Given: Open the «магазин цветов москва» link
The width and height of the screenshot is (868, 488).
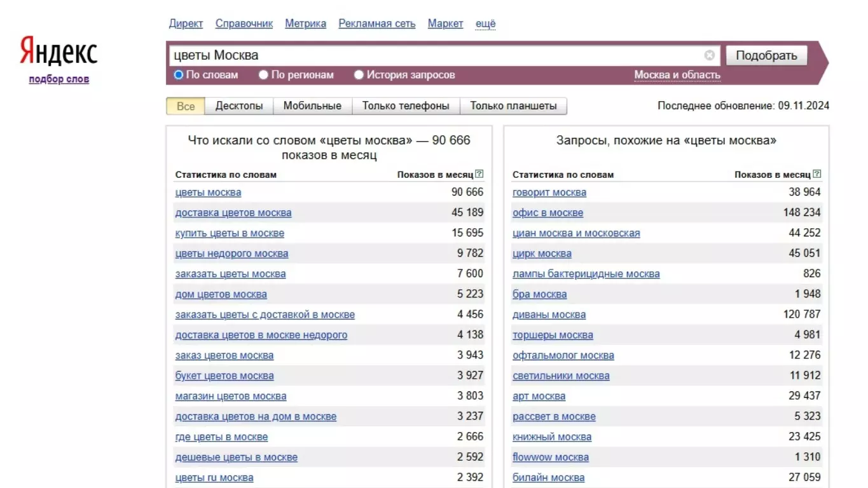Looking at the screenshot, I should (x=231, y=396).
